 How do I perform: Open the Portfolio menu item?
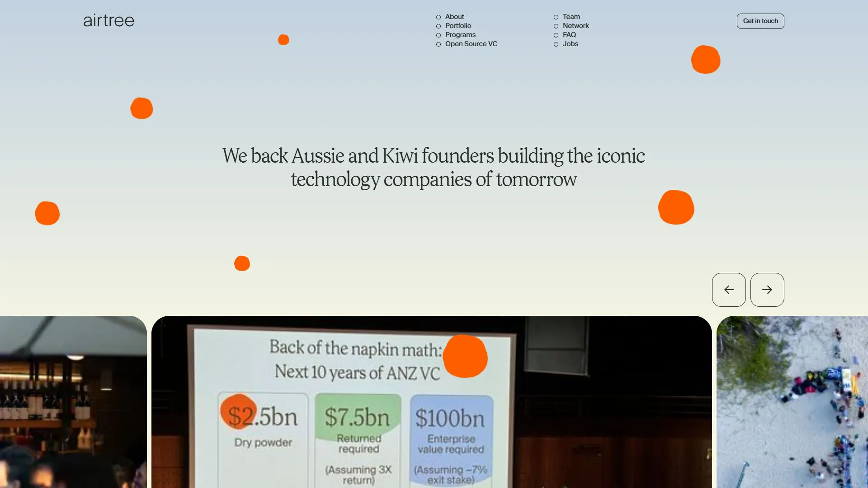tap(458, 26)
